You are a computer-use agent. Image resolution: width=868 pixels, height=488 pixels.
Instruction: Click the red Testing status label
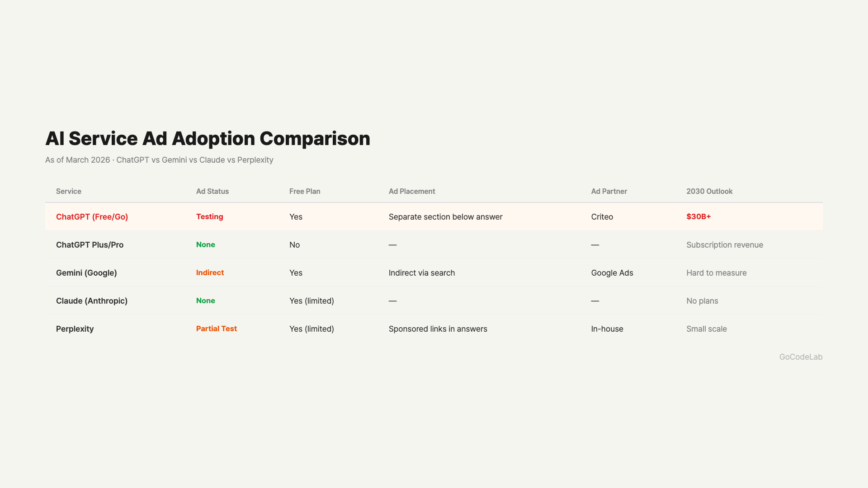[x=209, y=216]
